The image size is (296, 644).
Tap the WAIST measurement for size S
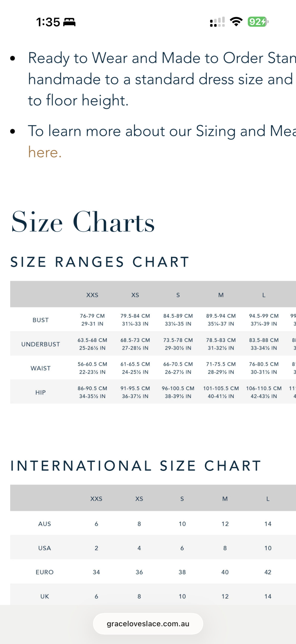(178, 368)
